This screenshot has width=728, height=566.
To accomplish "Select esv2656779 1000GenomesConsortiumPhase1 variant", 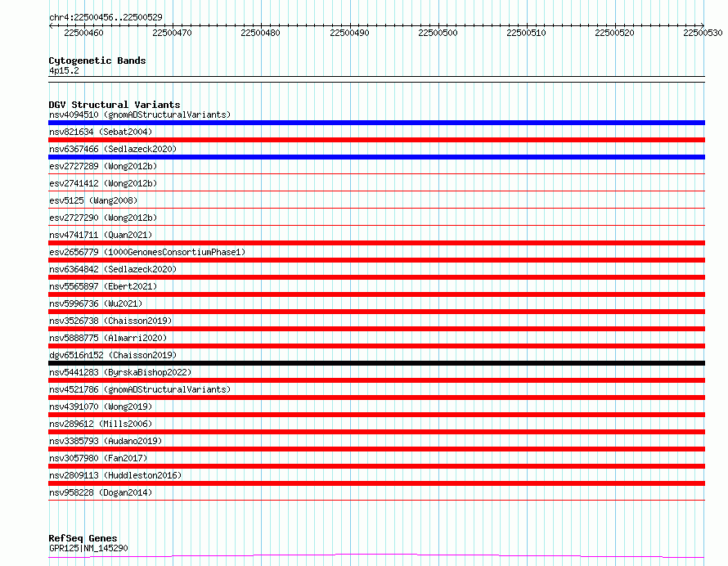I will pyautogui.click(x=147, y=252).
